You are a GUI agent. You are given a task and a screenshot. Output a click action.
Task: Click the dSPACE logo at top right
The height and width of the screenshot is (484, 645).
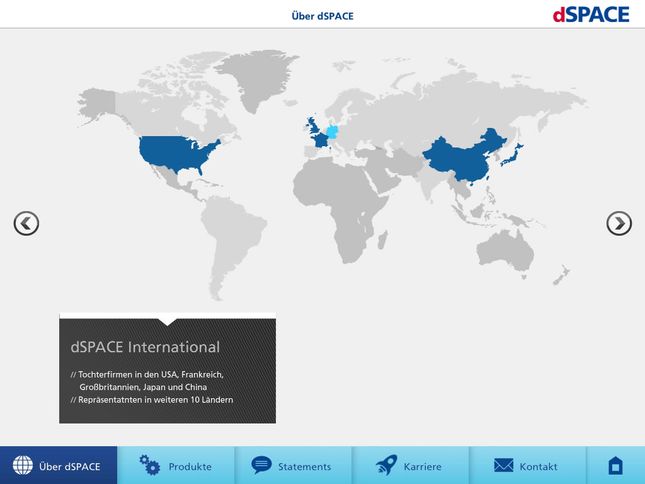click(591, 14)
